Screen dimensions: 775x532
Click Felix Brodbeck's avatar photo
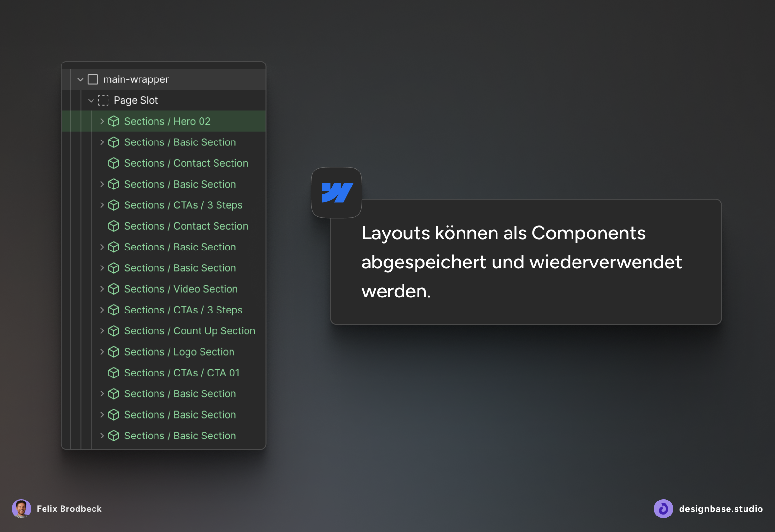tap(21, 509)
